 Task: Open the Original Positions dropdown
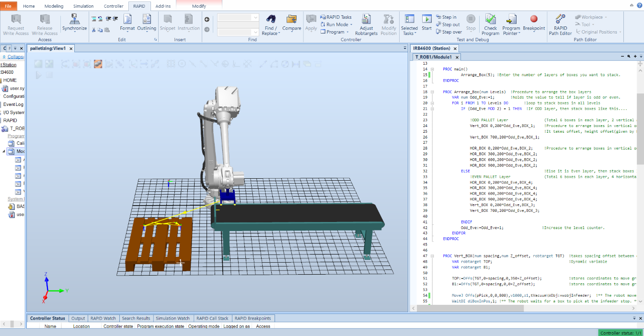[598, 32]
